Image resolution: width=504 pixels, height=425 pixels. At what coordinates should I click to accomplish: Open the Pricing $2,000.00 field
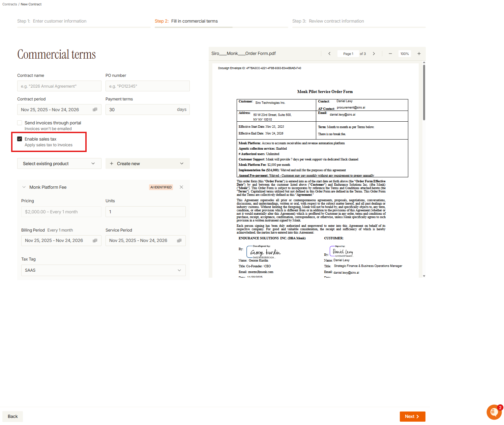[61, 212]
